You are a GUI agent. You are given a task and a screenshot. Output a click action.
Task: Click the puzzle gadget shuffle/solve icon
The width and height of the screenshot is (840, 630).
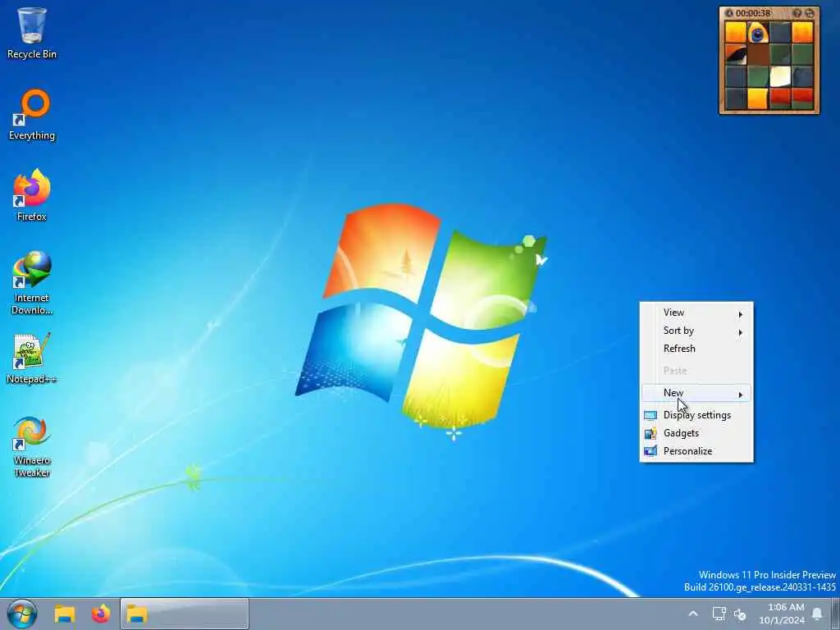[809, 13]
